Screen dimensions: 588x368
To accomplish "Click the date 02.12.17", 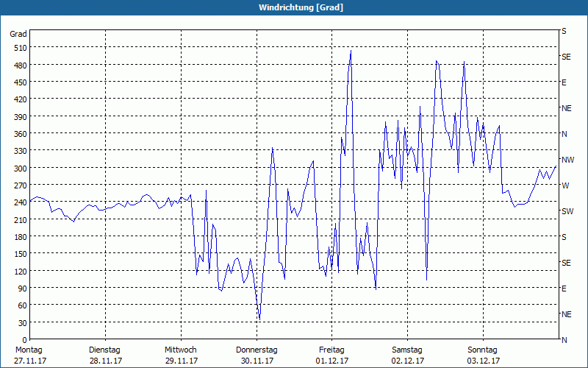I will 408,361.
